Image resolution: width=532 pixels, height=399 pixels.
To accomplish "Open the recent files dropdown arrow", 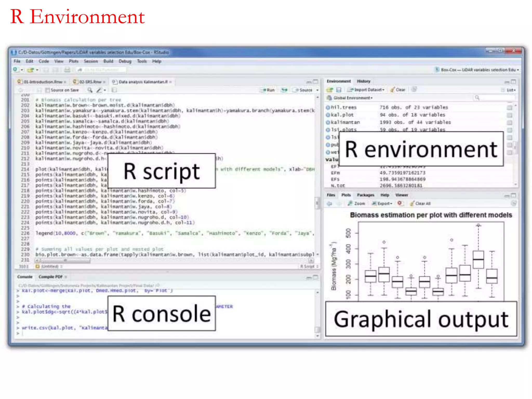I will pos(37,70).
